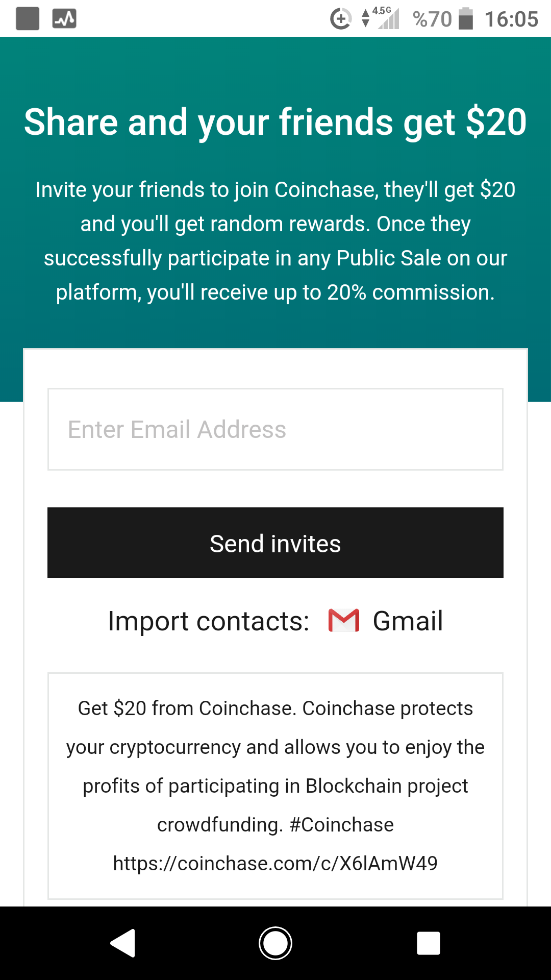Tap the 16:05 clock in status bar

(x=511, y=19)
